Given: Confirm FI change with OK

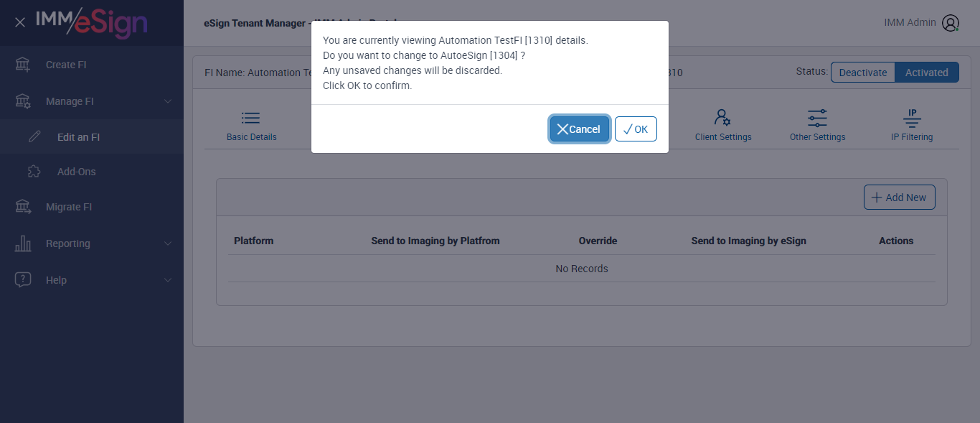Looking at the screenshot, I should [x=636, y=129].
